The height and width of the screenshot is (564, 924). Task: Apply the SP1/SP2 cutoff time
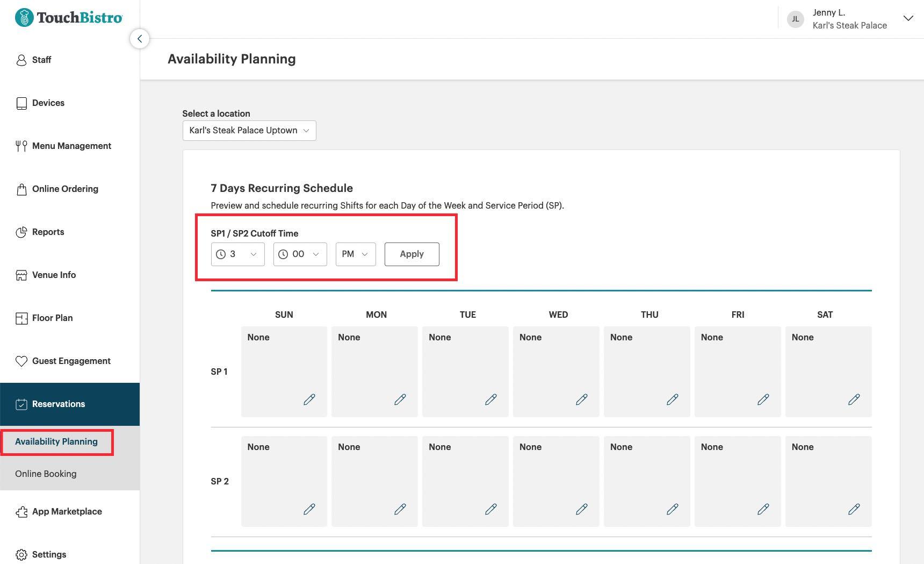pos(412,254)
